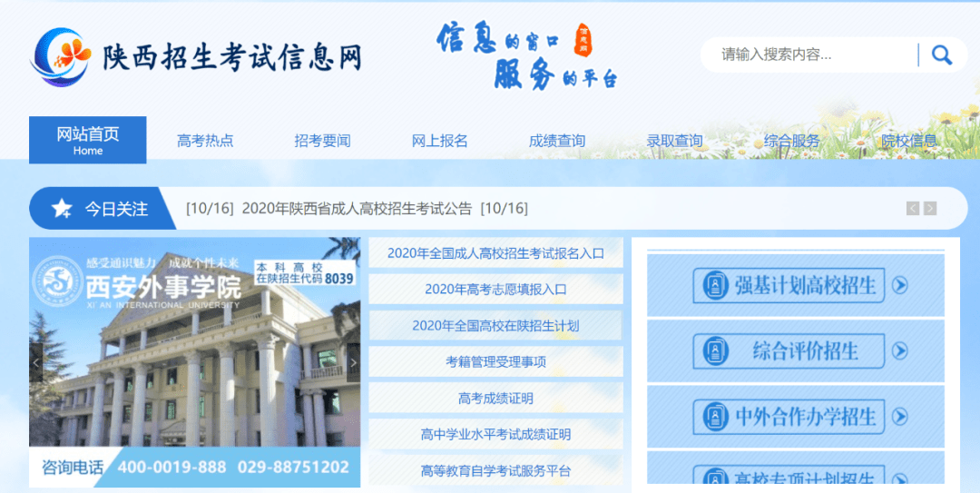
Task: Click arrow icon next to 中外合作办学招生
Action: point(899,416)
